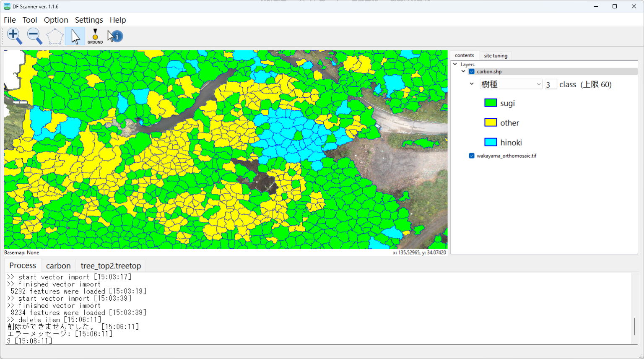Switch to the site tuning tab

click(x=495, y=55)
